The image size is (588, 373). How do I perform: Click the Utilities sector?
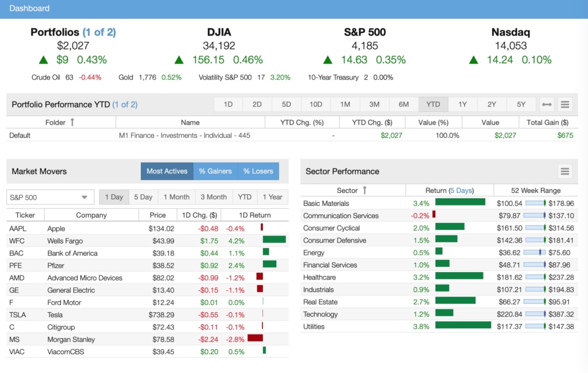coord(314,327)
